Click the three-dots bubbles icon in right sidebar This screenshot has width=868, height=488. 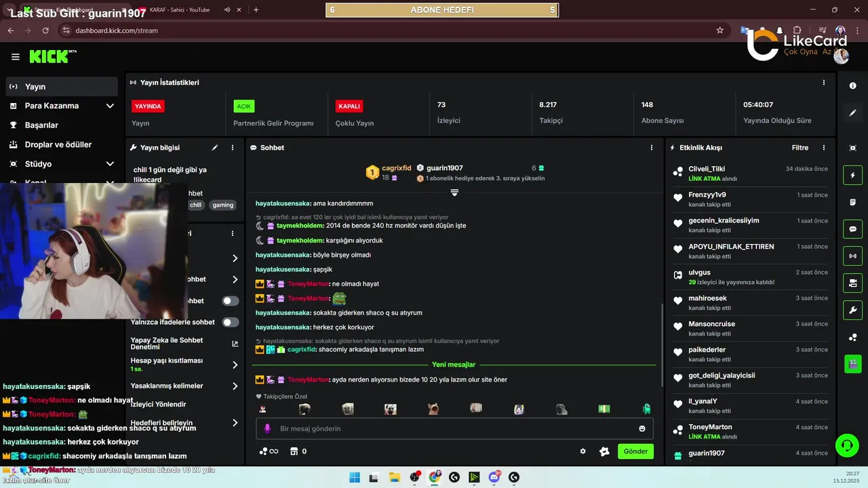pyautogui.click(x=852, y=337)
